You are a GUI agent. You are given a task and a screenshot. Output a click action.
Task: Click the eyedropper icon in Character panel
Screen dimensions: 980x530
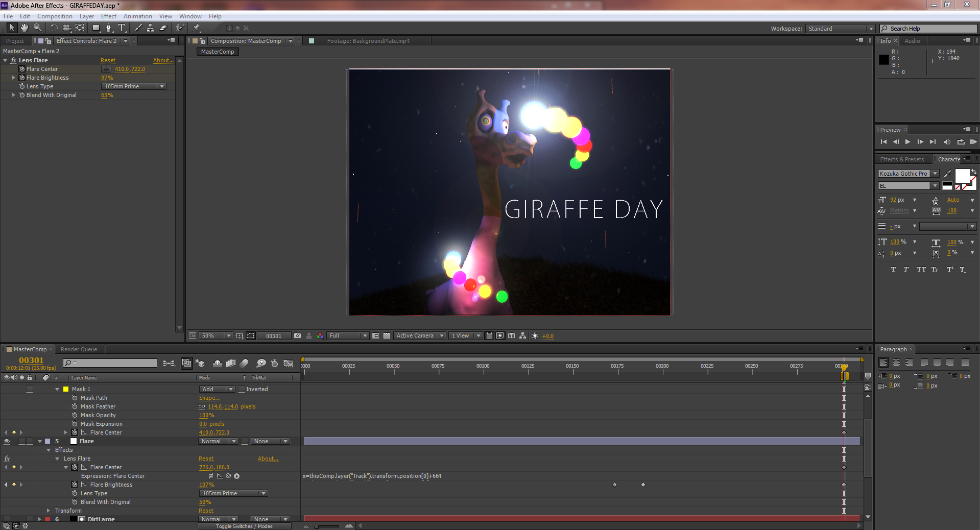[x=947, y=174]
